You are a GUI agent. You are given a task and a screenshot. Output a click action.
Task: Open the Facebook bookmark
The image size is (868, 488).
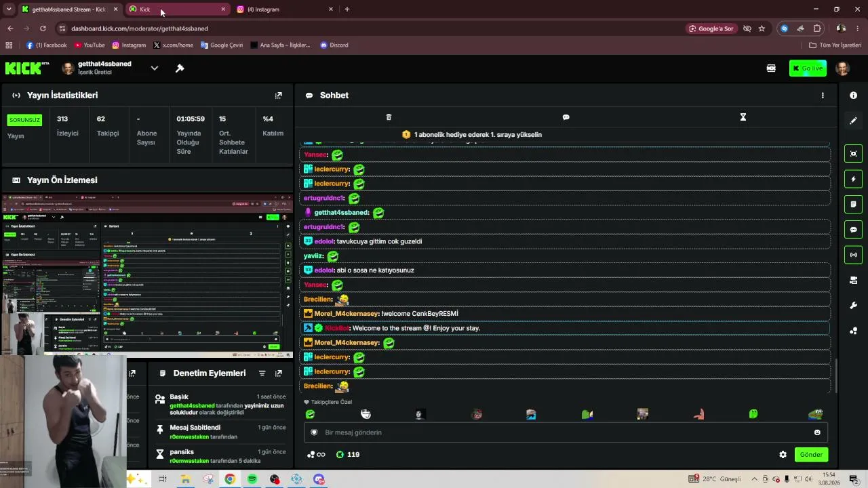coord(46,45)
